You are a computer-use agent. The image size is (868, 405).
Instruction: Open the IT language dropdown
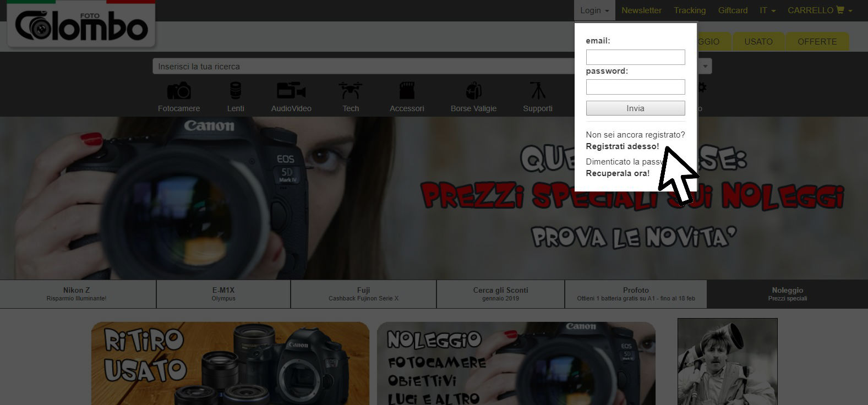click(767, 10)
